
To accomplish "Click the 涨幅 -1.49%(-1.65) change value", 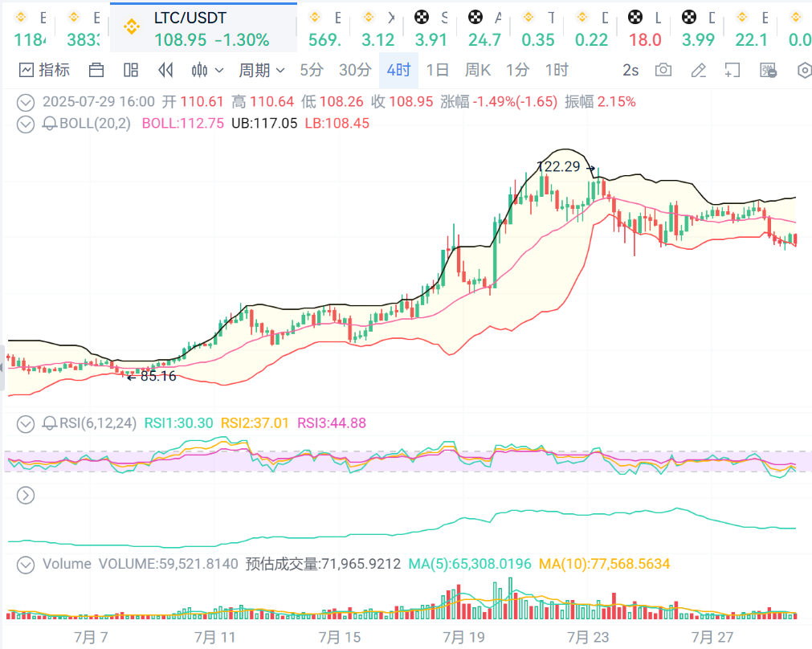I will click(500, 101).
